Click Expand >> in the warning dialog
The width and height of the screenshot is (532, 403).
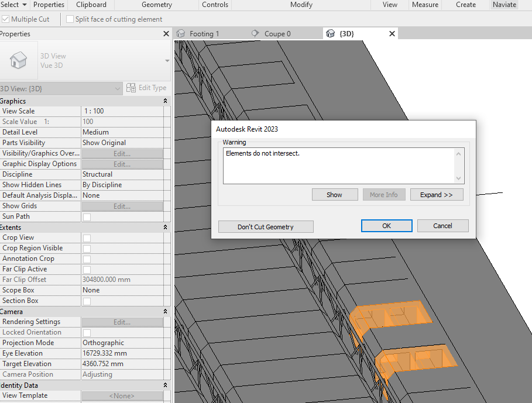[x=437, y=194]
